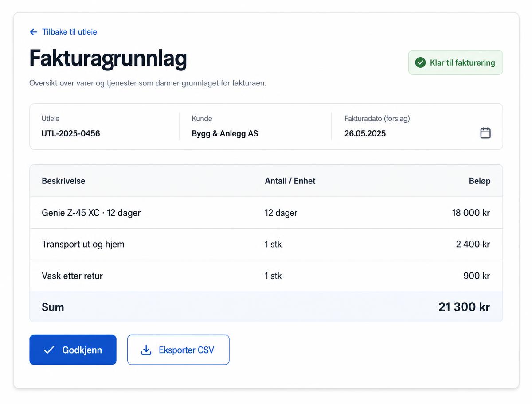
Task: Click the 1 stk quantity for Transport ut og hjem
Action: pyautogui.click(x=273, y=244)
